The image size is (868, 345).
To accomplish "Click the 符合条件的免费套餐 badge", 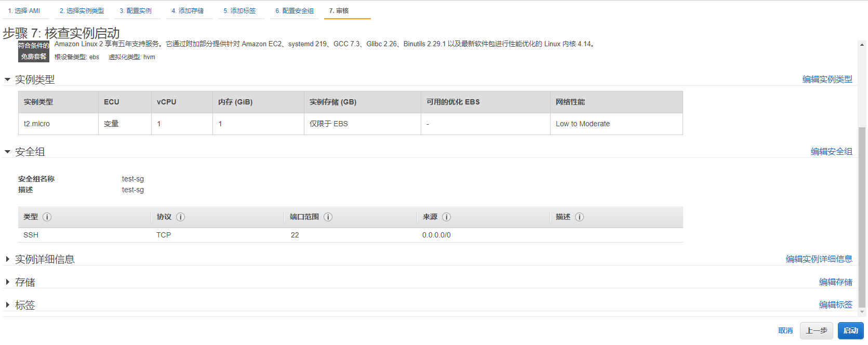I will coord(34,51).
